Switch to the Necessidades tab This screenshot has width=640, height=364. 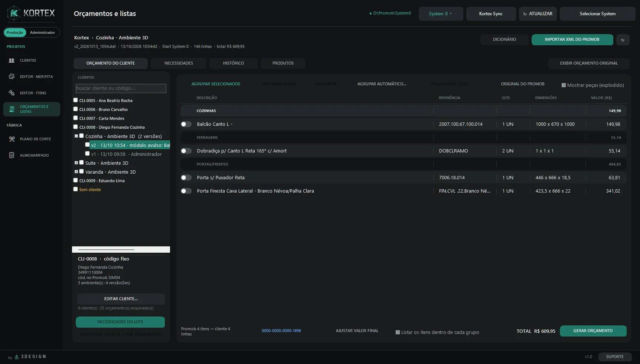179,63
